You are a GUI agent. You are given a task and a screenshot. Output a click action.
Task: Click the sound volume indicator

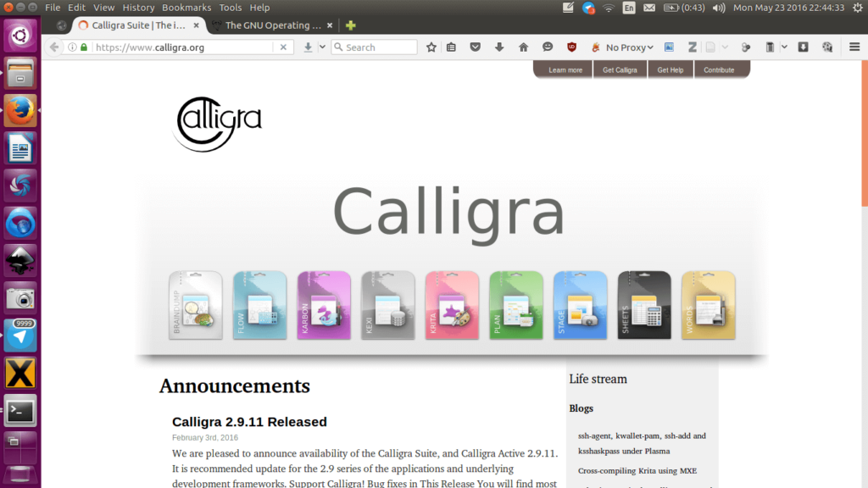coord(719,8)
